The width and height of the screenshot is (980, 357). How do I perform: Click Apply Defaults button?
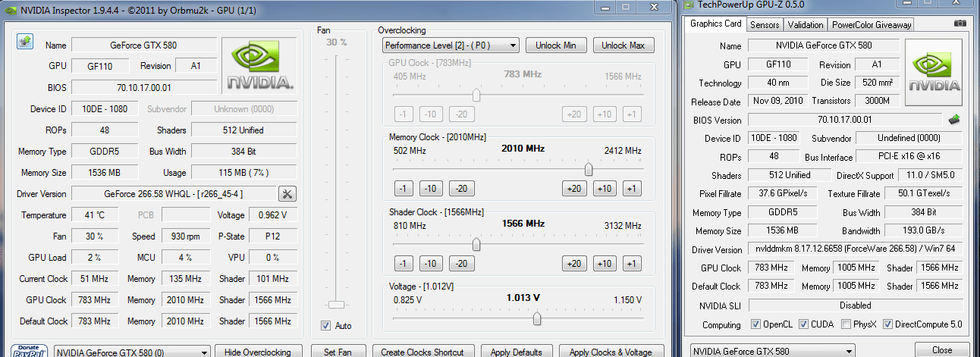[x=517, y=352]
